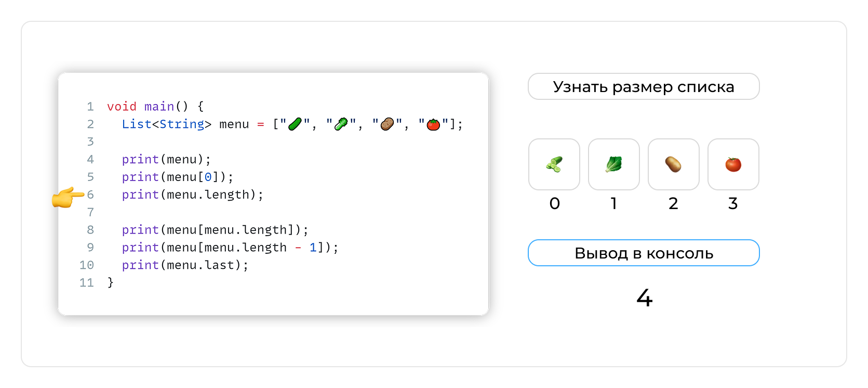Viewport: 868px width, 388px height.
Task: Click the leafy green emoji in the code list
Action: point(341,124)
